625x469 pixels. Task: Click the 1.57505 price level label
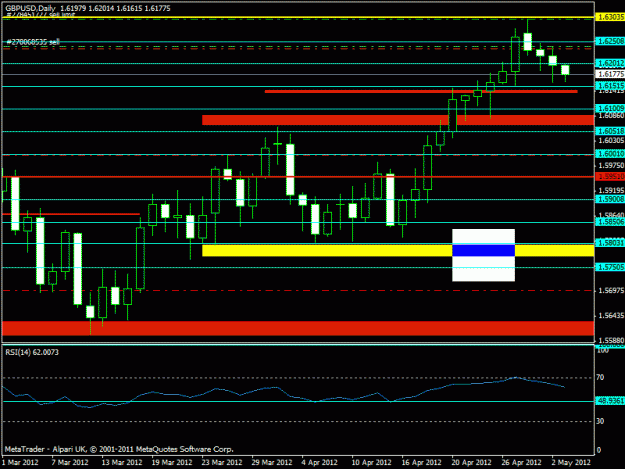pos(610,267)
